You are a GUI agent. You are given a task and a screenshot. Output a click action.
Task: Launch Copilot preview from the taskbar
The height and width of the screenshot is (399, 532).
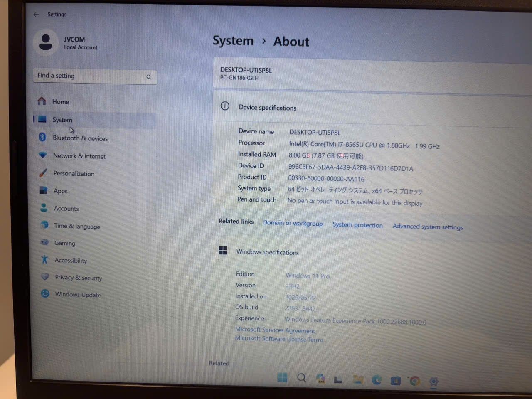pos(320,379)
